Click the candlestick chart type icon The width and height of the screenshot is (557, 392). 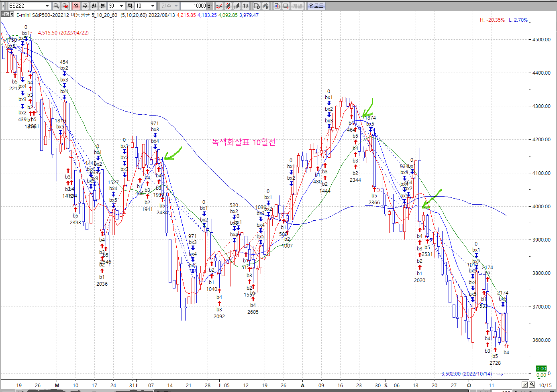point(228,6)
